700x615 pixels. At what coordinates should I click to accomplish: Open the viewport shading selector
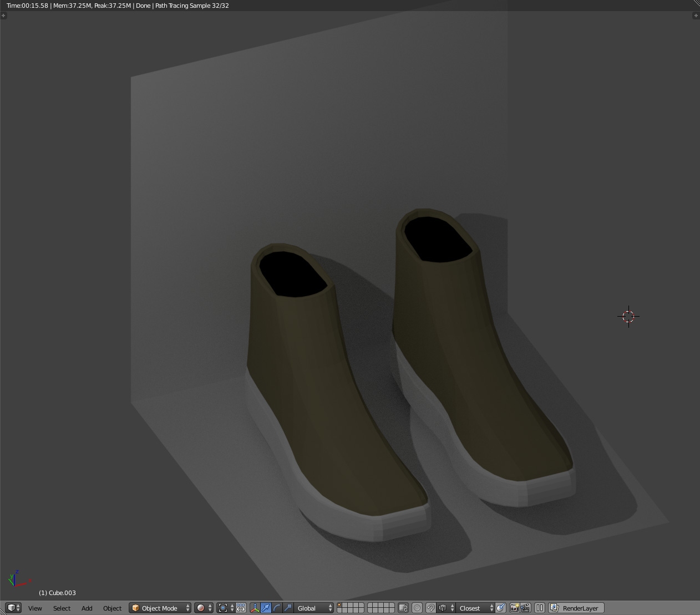(x=204, y=608)
